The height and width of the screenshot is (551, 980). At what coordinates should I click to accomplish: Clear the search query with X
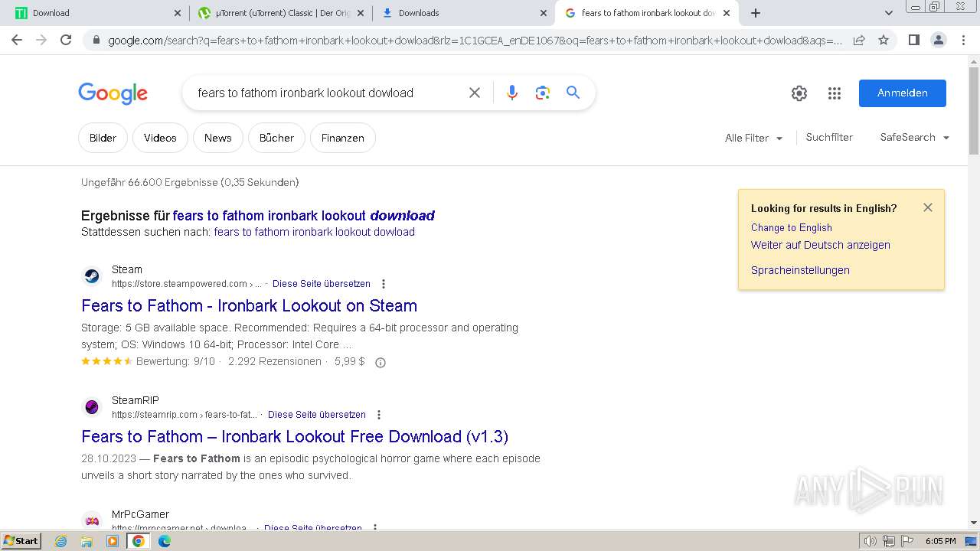pos(475,93)
